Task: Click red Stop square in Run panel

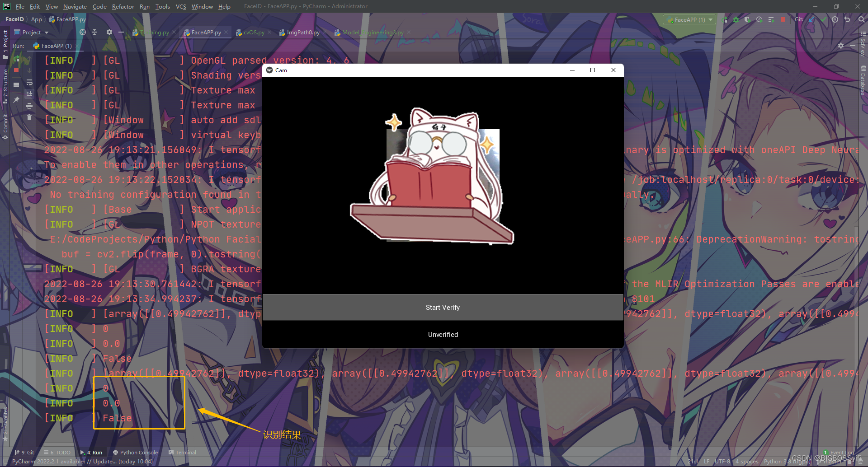Action: [x=17, y=70]
